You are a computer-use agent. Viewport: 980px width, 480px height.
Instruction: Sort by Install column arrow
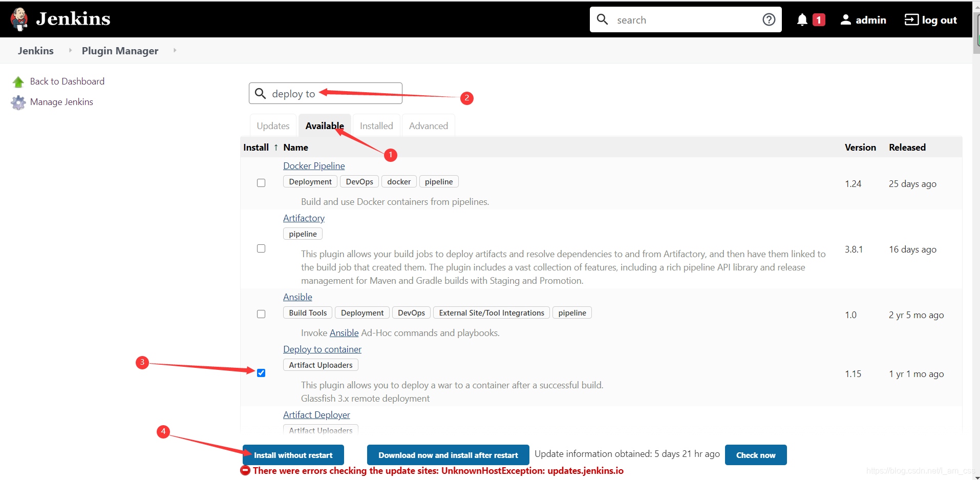click(x=276, y=148)
